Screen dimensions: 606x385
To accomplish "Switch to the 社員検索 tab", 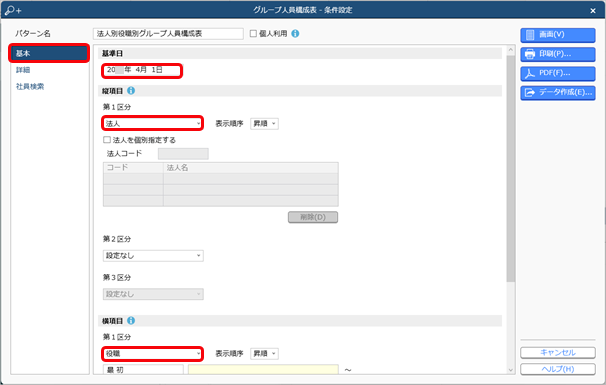I will (30, 87).
